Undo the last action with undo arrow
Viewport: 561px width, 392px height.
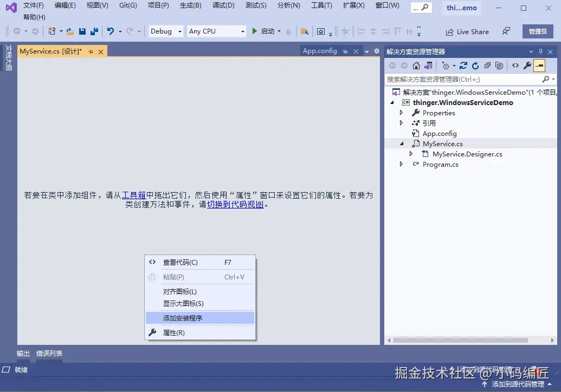[x=111, y=31]
